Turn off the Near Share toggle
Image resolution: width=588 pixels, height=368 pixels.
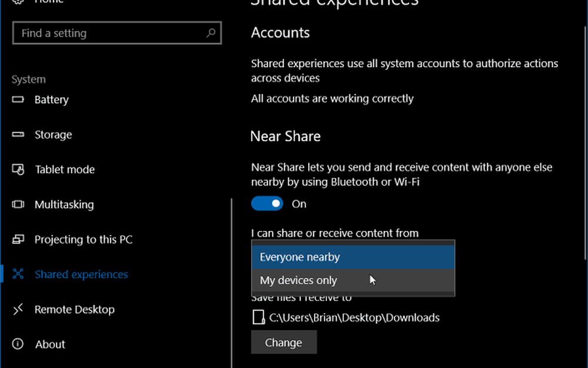pyautogui.click(x=267, y=204)
